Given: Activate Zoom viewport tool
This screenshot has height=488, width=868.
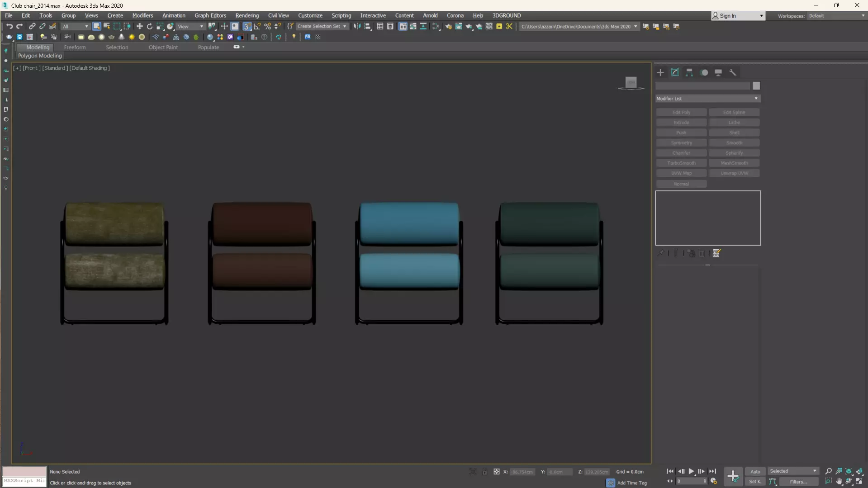Looking at the screenshot, I should tap(829, 471).
